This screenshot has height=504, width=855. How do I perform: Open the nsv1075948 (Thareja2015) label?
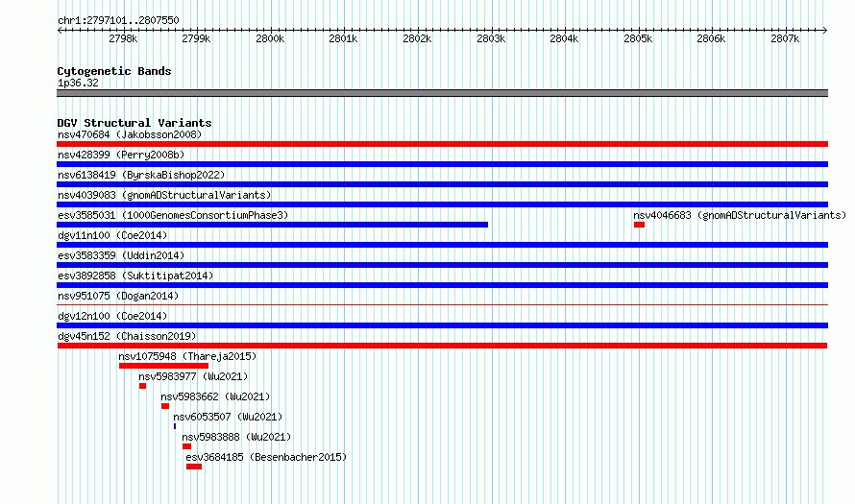click(x=187, y=356)
